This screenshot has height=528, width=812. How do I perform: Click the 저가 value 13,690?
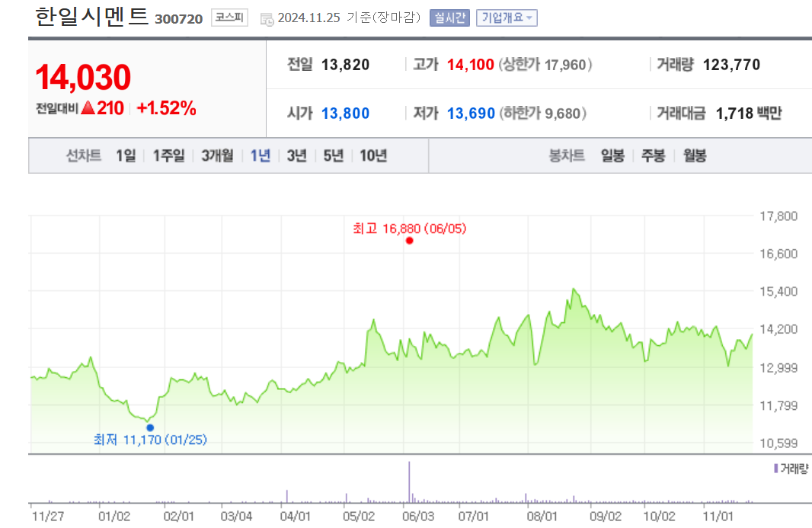click(471, 114)
